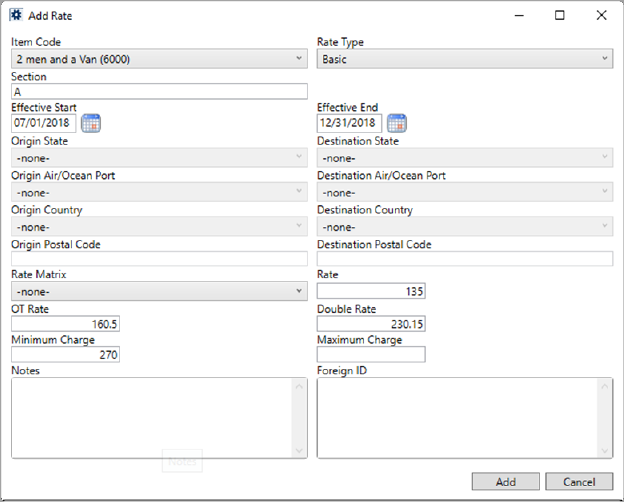Click the Rate input field

(371, 291)
